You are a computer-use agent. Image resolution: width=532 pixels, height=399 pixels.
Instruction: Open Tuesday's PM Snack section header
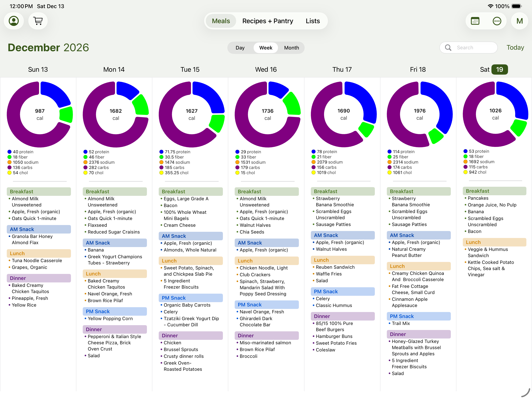(190, 298)
